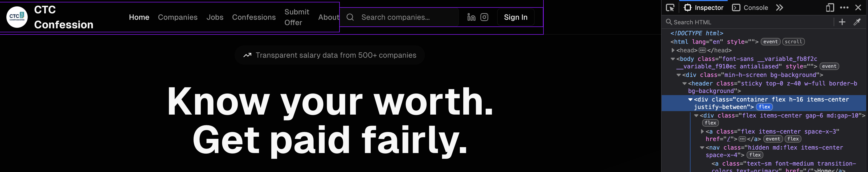The height and width of the screenshot is (172, 868).
Task: Click the add new node plus icon
Action: coord(842,22)
